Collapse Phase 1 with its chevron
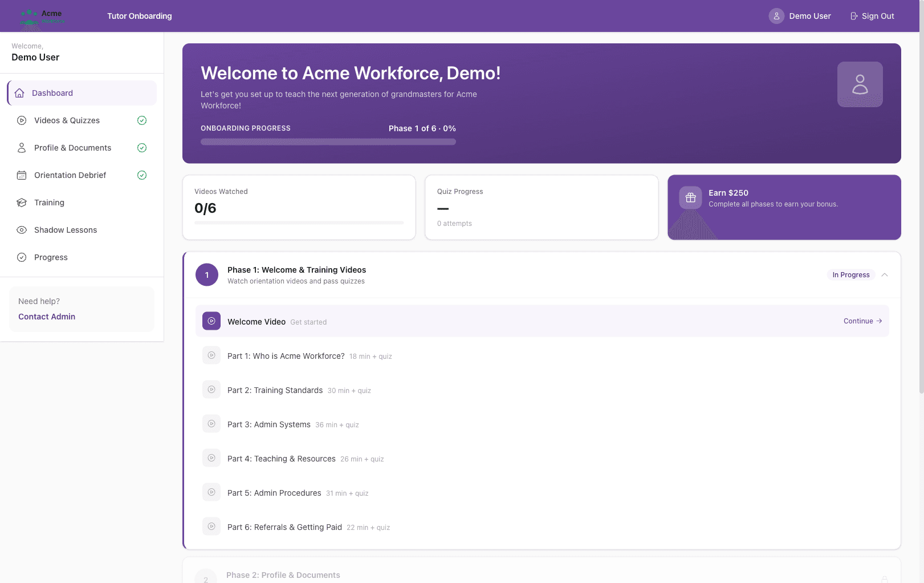The height and width of the screenshot is (583, 924). pyautogui.click(x=885, y=274)
